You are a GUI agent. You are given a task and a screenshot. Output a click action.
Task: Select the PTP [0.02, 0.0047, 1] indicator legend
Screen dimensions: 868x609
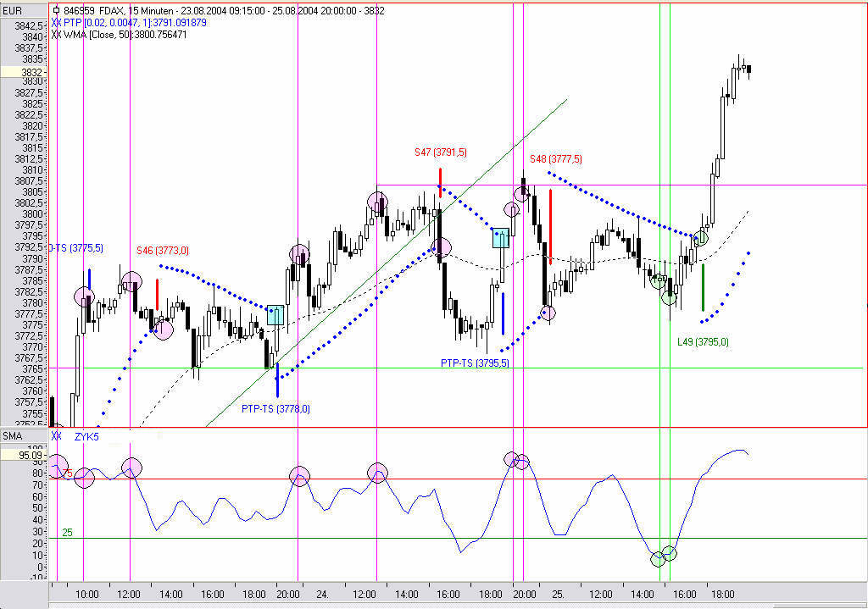pyautogui.click(x=135, y=23)
